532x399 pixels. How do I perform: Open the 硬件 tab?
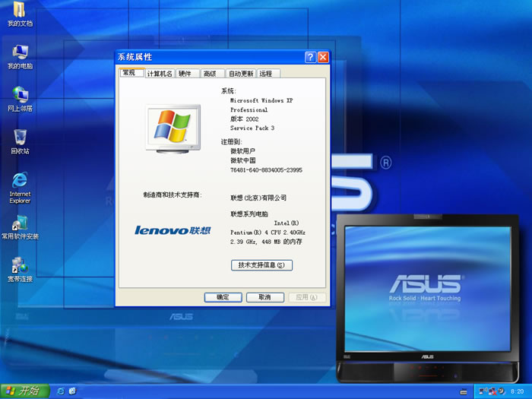coord(187,74)
